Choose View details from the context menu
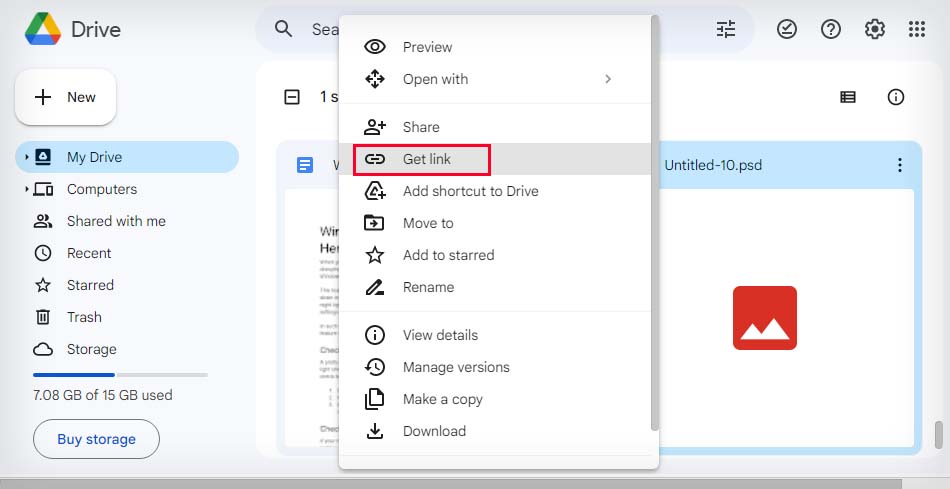This screenshot has width=950, height=489. (495, 335)
